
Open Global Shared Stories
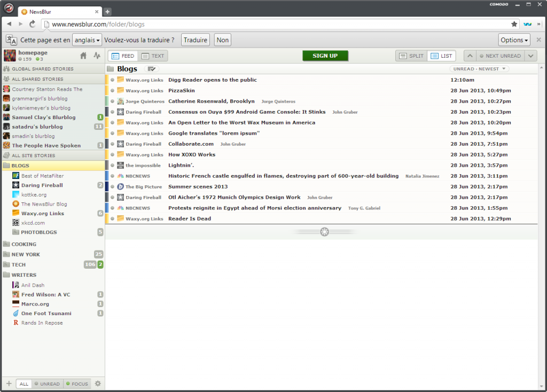[53, 69]
